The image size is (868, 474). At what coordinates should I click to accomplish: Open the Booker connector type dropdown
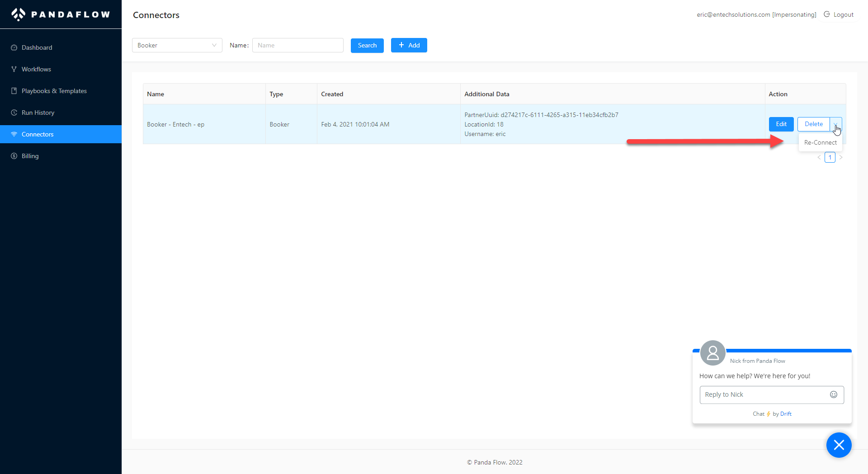(177, 45)
